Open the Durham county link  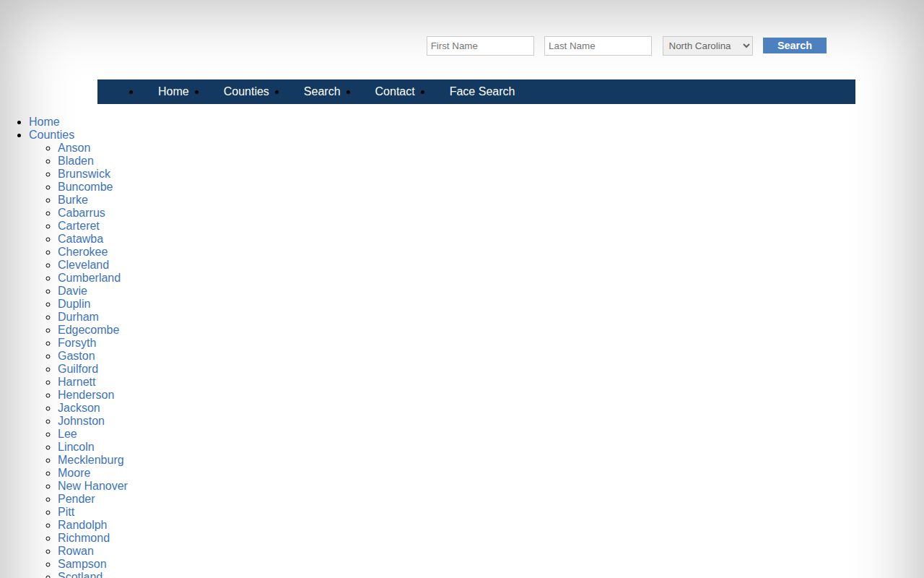tap(78, 316)
